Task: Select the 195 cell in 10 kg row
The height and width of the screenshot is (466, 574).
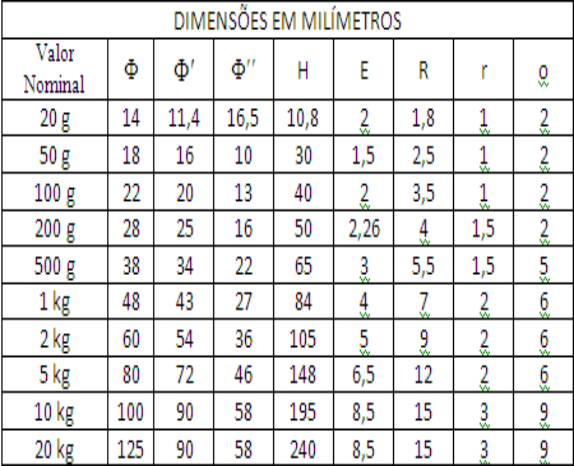Action: [303, 411]
